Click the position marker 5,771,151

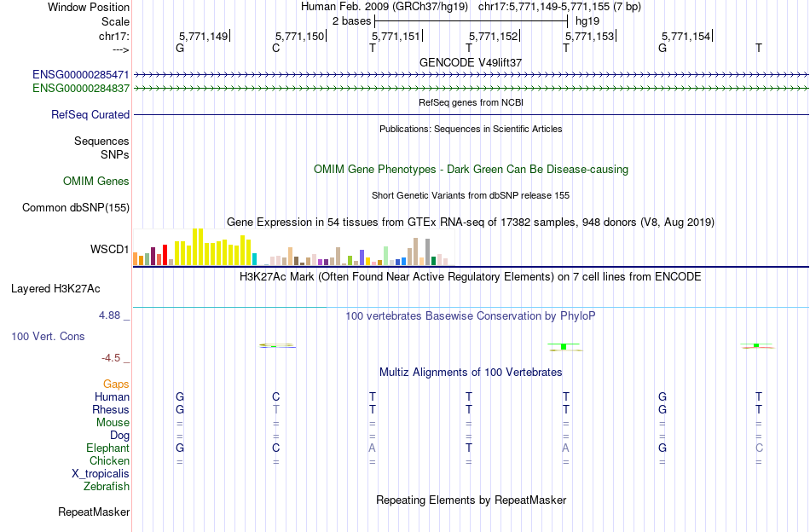[396, 36]
